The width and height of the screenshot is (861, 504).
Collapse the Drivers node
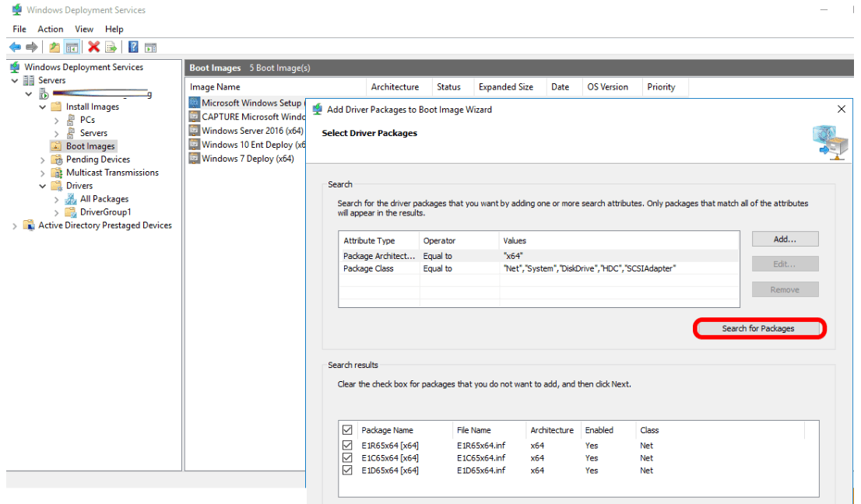(42, 186)
